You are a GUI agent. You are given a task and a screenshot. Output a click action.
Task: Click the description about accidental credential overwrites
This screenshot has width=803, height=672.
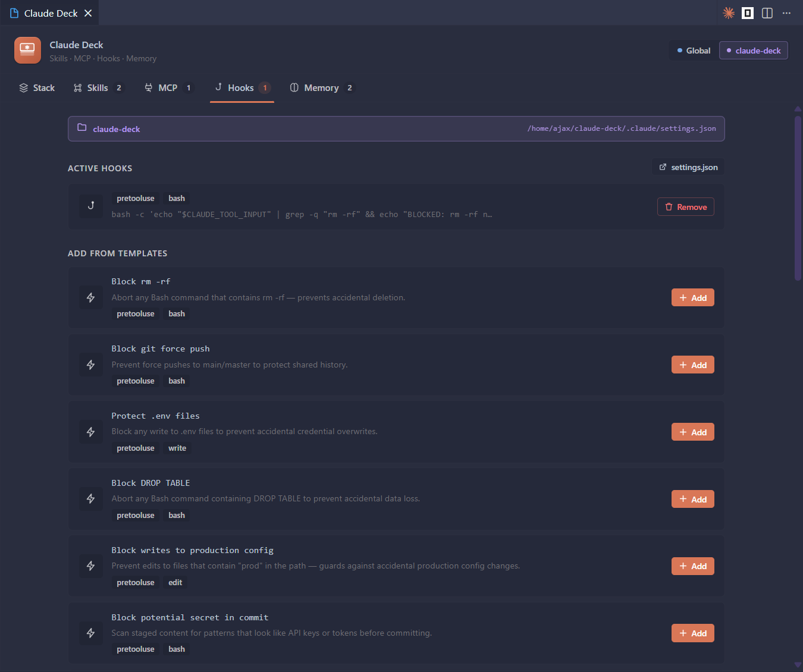pos(244,431)
